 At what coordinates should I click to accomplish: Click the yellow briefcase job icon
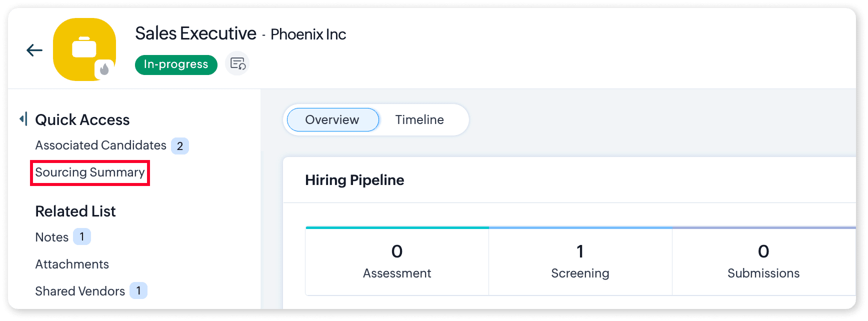(x=83, y=48)
